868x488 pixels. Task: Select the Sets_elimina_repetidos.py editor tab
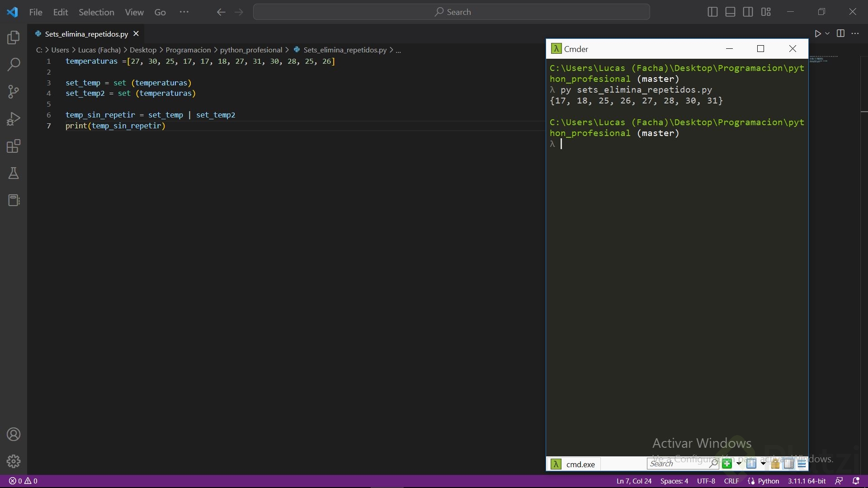86,34
